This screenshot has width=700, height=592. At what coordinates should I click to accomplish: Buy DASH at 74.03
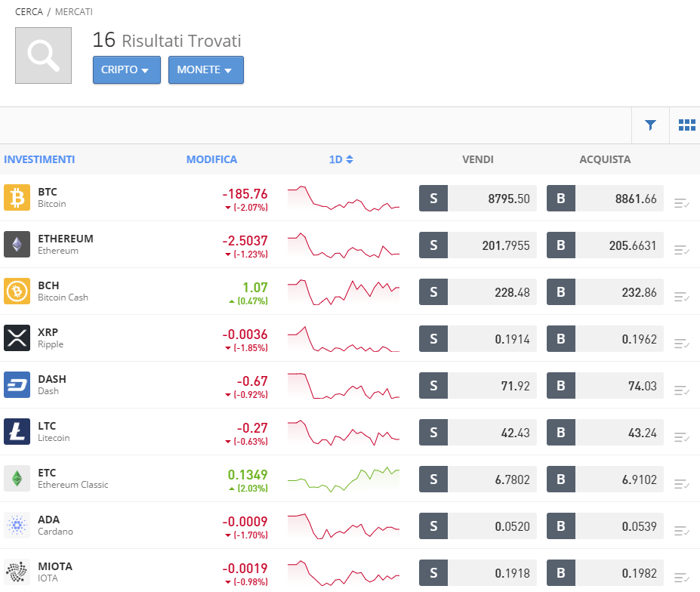(605, 386)
